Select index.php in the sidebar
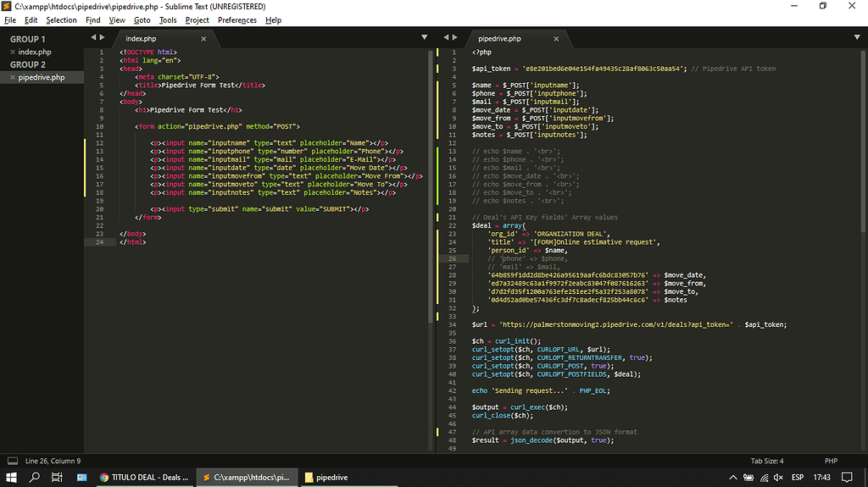868x487 pixels. pyautogui.click(x=35, y=53)
